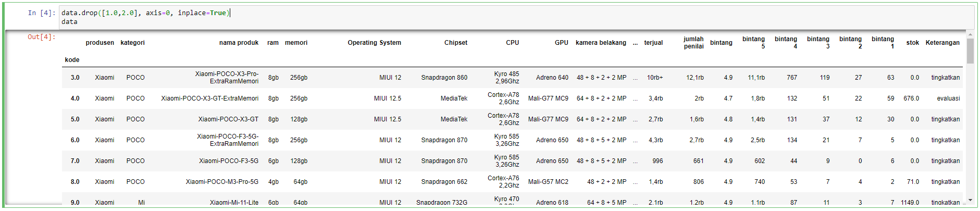Click the 'Snapdragon 662' chipset cell
Screen dimensions: 980x211
pos(444,182)
